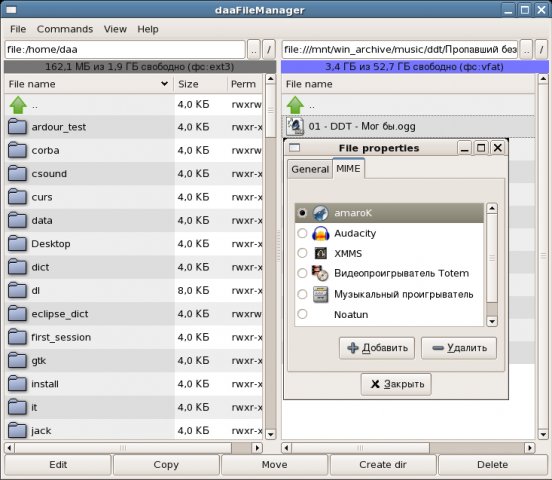Click the file:/home/daa path field
552x480 pixels.
click(x=125, y=50)
